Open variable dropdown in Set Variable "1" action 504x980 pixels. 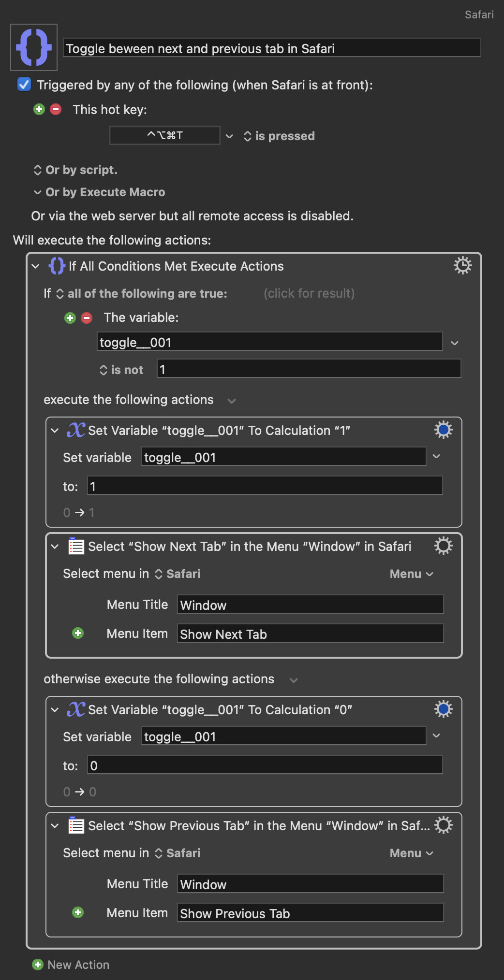(436, 457)
